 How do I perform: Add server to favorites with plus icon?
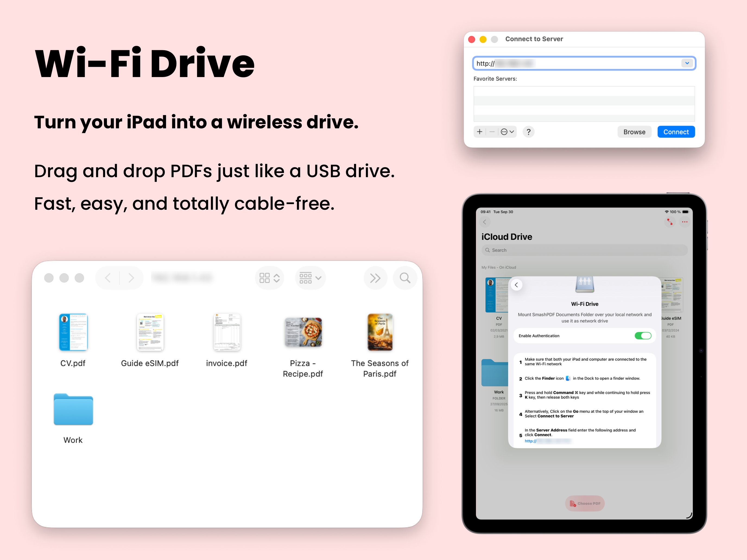tap(480, 132)
